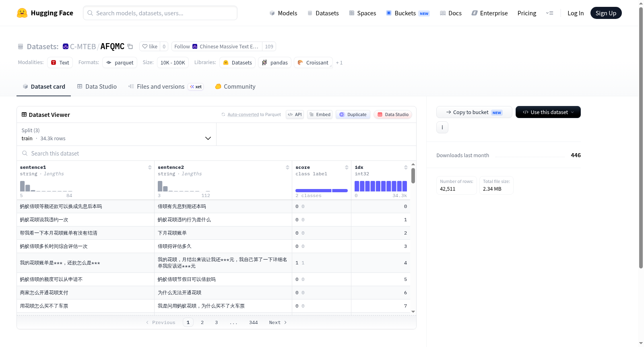Click the Hugging Face logo icon

[22, 13]
